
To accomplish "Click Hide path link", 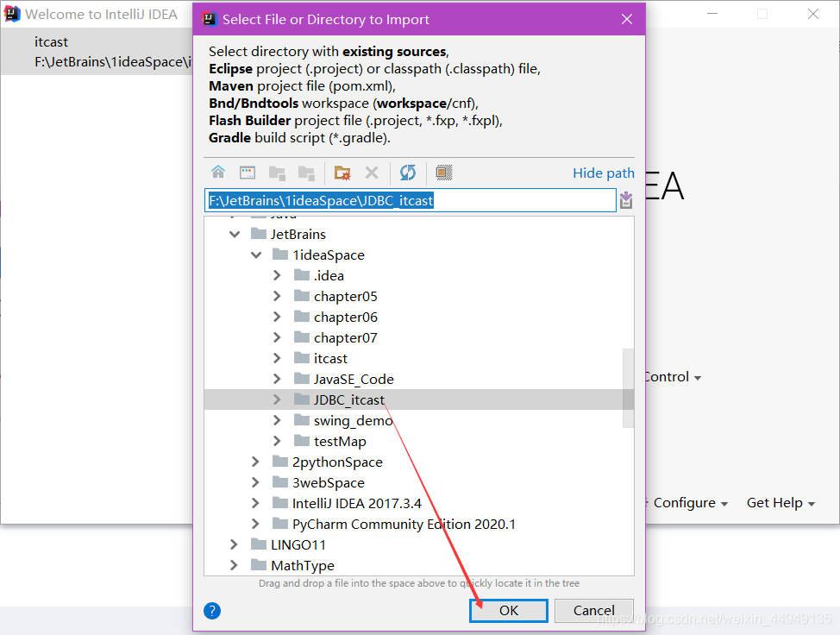I will click(x=603, y=173).
